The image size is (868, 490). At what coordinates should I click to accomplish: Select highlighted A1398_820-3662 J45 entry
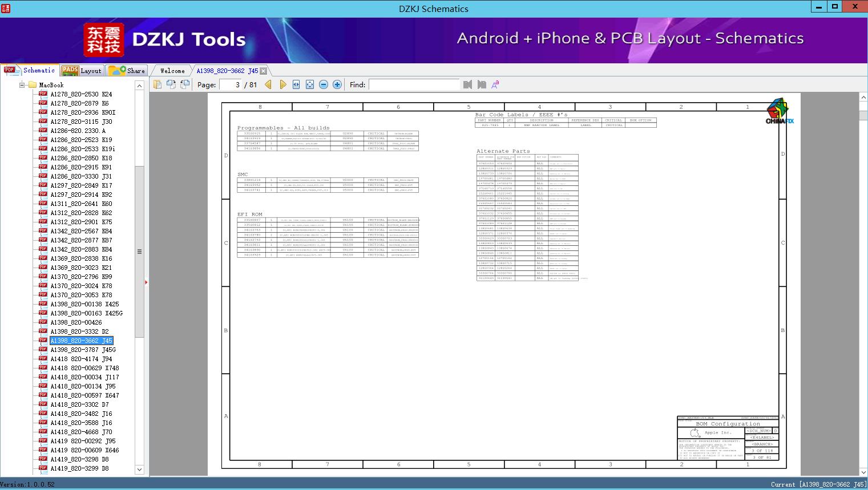[82, 341]
